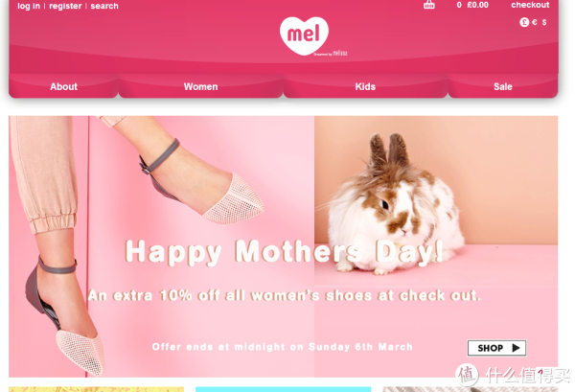Image resolution: width=575 pixels, height=392 pixels.
Task: Open the Sale menu tab
Action: tap(503, 86)
